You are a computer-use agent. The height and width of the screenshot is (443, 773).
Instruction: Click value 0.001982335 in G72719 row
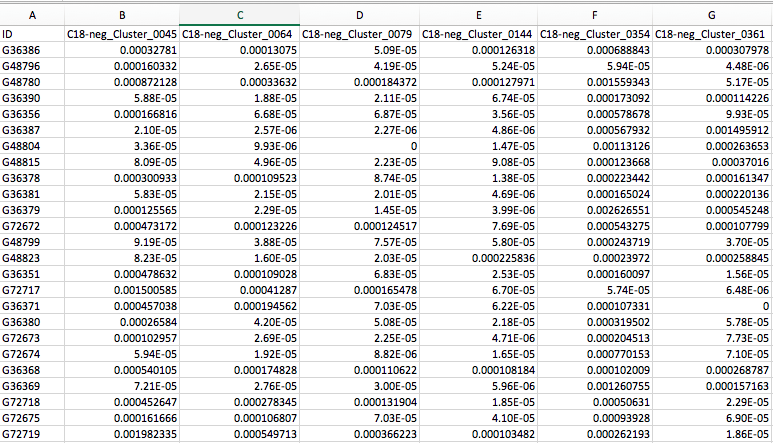(x=122, y=434)
